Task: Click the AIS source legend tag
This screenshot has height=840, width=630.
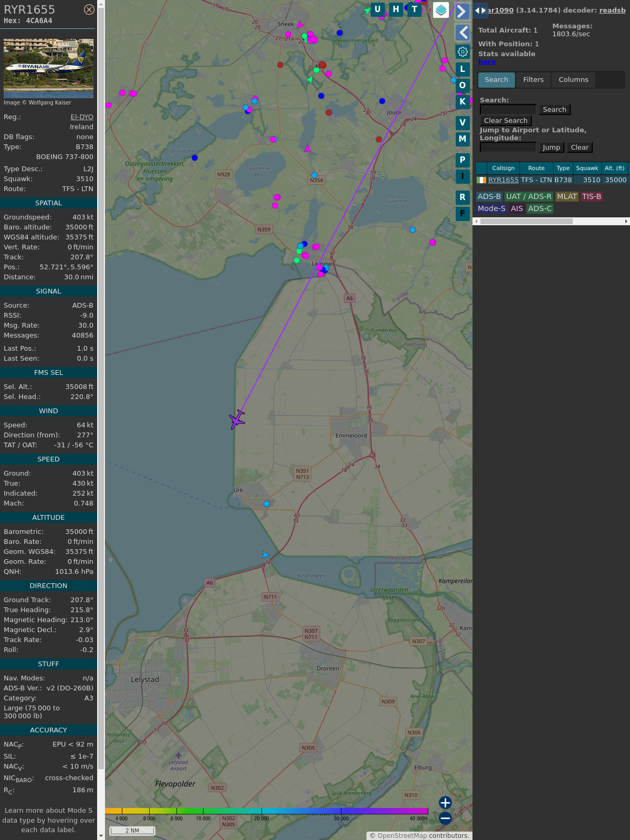Action: 517,208
